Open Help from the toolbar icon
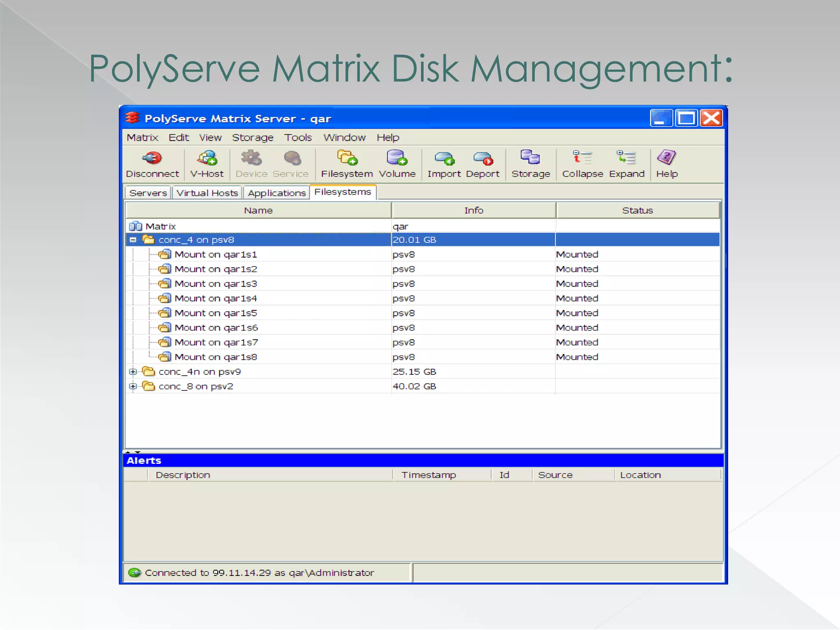This screenshot has height=630, width=840. [667, 157]
